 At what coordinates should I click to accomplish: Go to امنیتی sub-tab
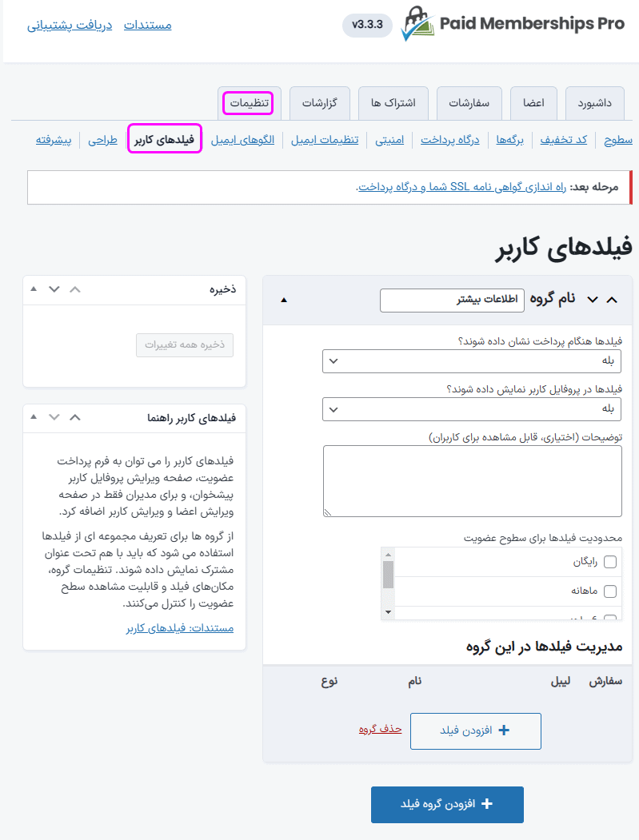[x=389, y=140]
